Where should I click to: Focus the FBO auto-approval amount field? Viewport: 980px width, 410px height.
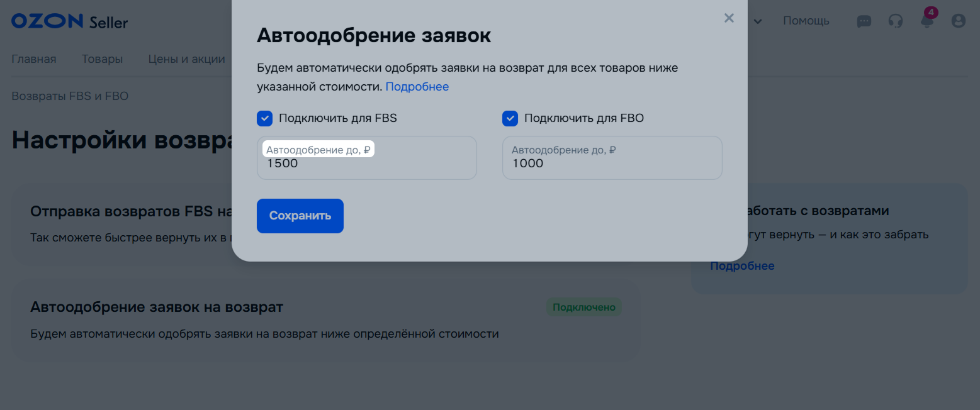point(612,164)
